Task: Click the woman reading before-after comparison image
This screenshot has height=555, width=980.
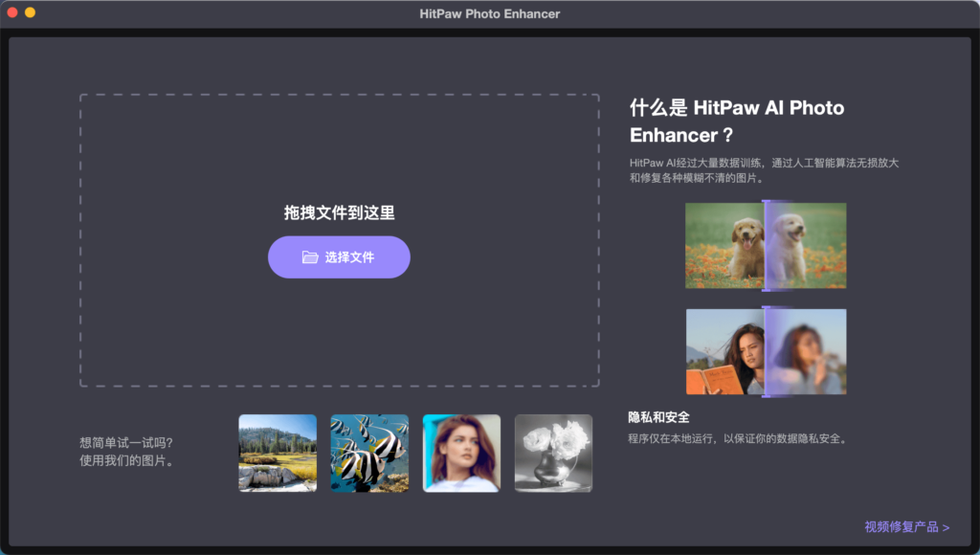Action: click(766, 352)
